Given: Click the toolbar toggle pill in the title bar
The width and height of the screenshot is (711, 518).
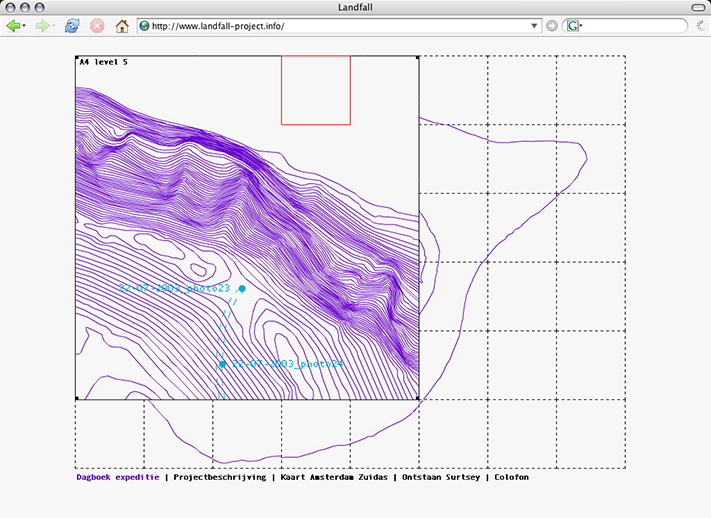Looking at the screenshot, I should 696,7.
